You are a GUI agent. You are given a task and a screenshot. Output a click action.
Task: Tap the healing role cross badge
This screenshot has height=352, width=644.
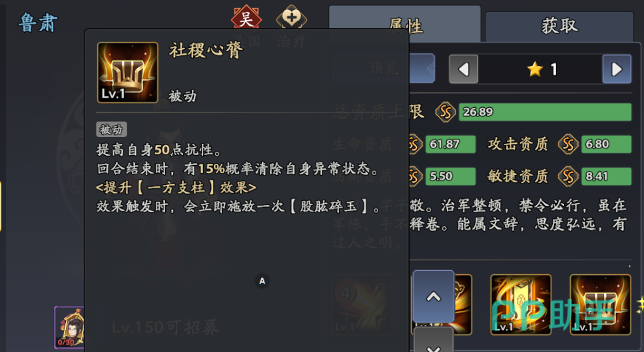(x=291, y=17)
